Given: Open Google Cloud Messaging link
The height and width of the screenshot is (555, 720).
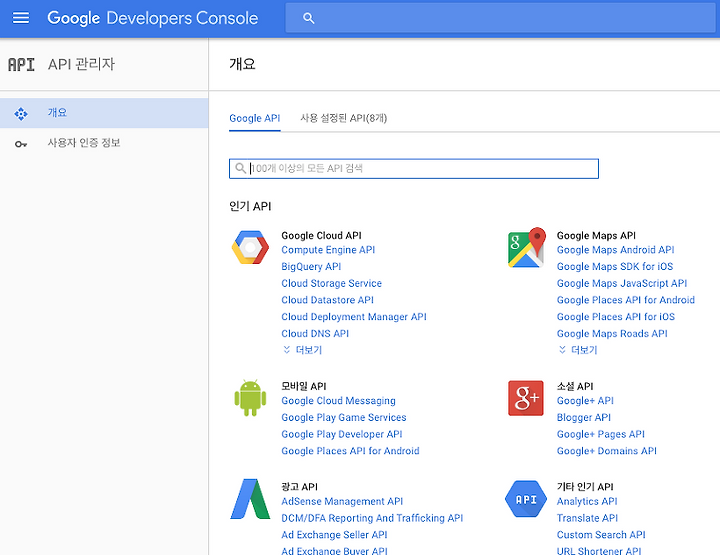Looking at the screenshot, I should point(338,401).
